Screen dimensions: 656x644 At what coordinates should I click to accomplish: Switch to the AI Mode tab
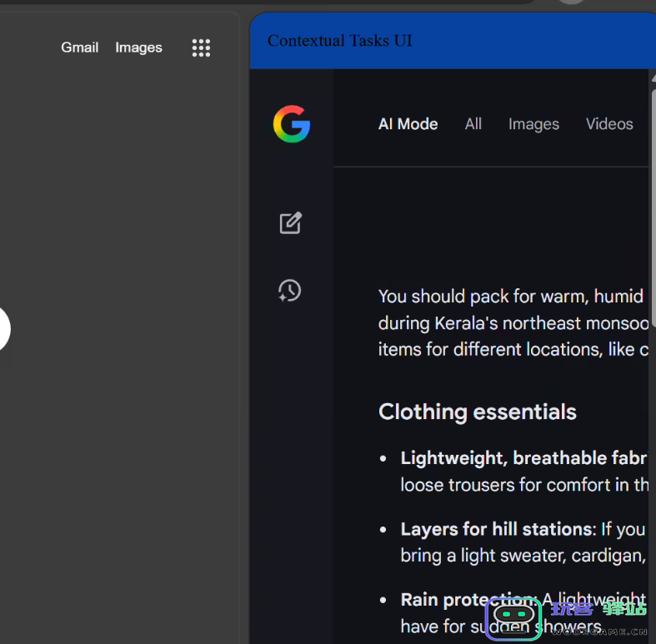tap(408, 124)
